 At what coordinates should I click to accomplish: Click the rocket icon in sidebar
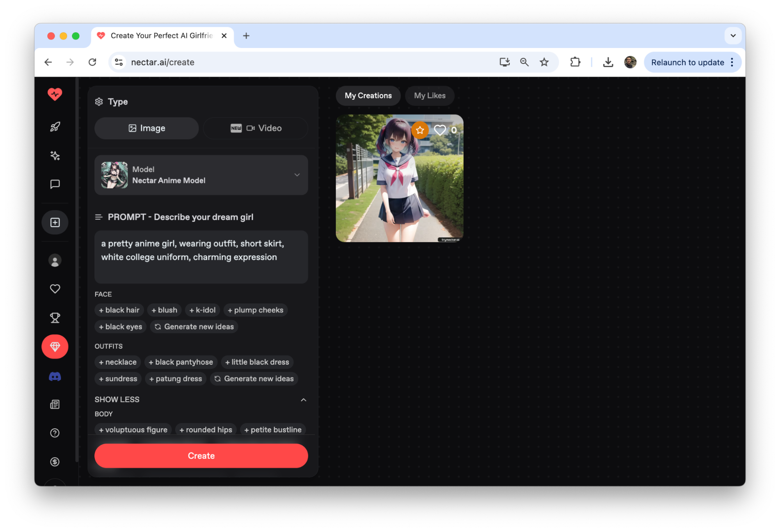click(55, 127)
